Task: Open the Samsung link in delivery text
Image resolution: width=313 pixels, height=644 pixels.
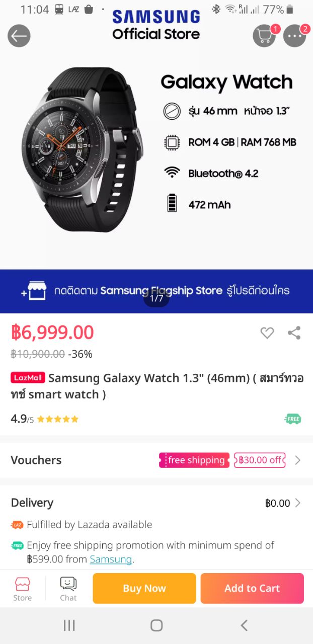Action: [x=111, y=559]
